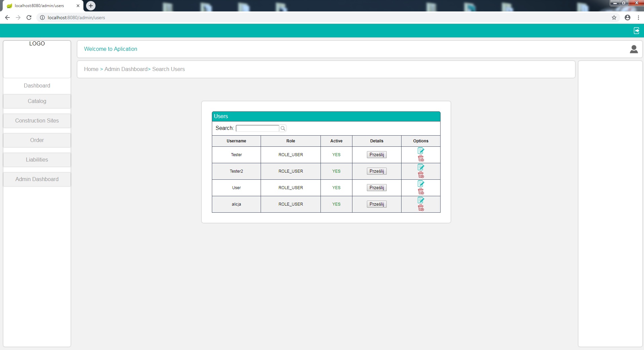Click the Welcome to Aplication heading

tap(111, 49)
